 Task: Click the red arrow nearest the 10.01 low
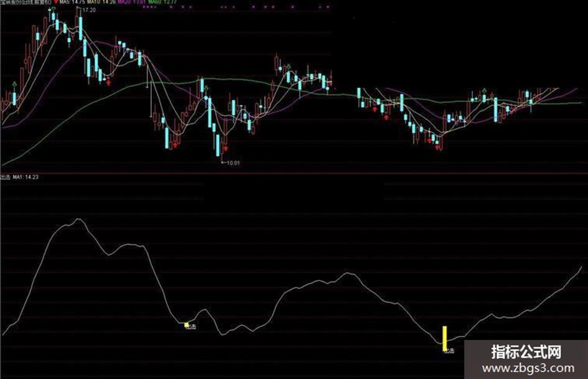(x=225, y=148)
